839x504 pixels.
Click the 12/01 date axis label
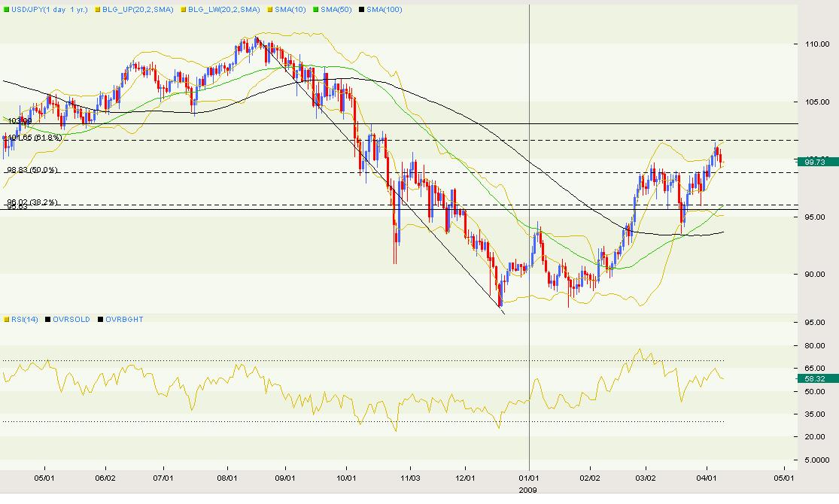click(x=465, y=478)
